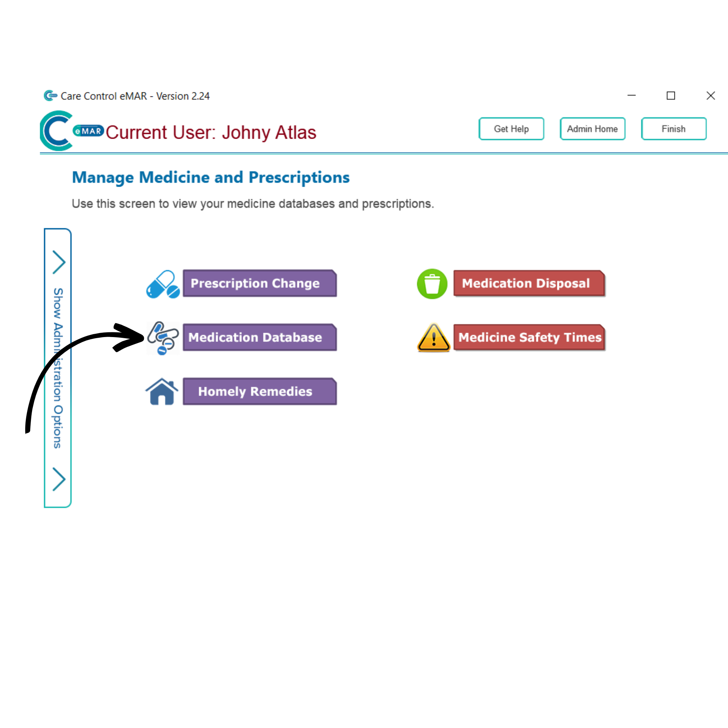Screen dimensions: 728x728
Task: Click the 'Manage Medicine and Prescriptions' heading
Action: pos(211,178)
